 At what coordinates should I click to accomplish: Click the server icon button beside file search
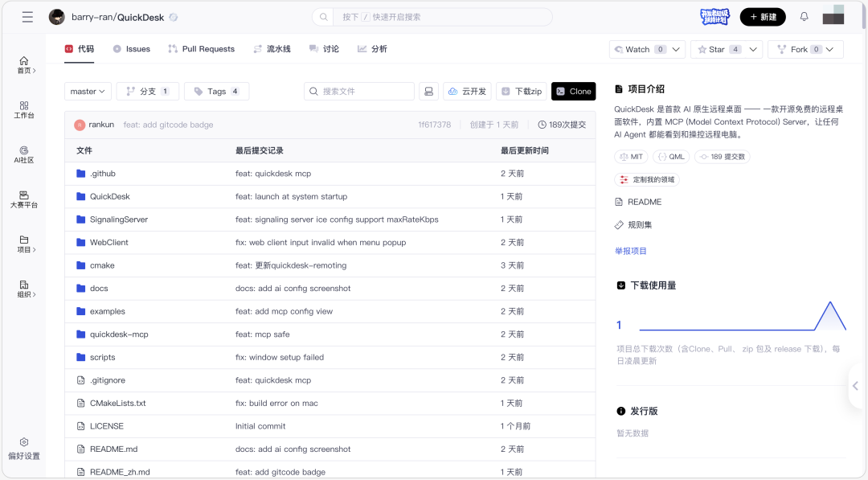pos(428,92)
